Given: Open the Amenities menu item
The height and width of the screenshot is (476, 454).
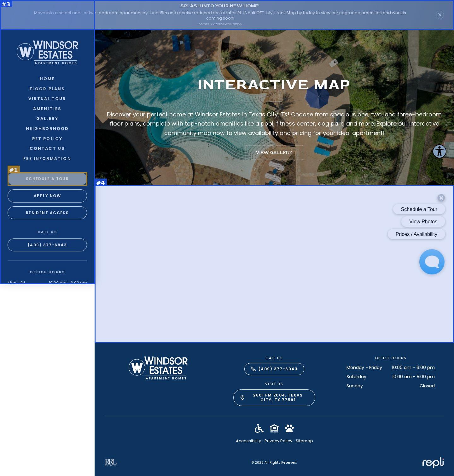Looking at the screenshot, I should tap(47, 109).
